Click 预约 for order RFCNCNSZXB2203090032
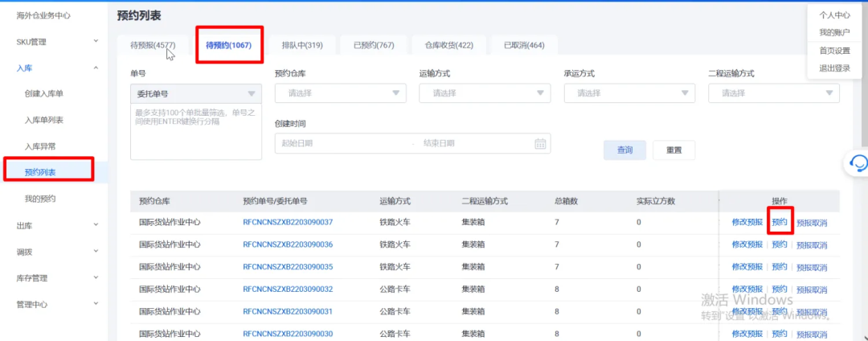Viewport: 868px width, 341px height. pos(780,289)
